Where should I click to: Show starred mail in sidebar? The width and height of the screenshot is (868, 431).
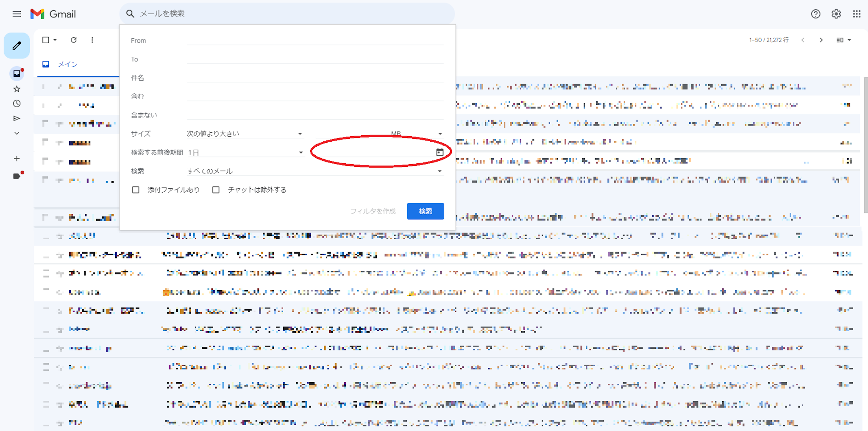coord(17,89)
